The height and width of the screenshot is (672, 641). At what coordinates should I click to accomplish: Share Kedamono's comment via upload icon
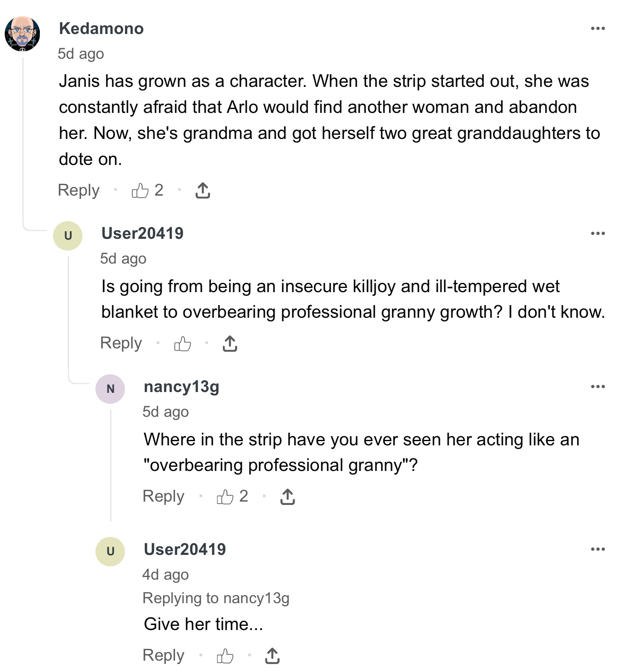(203, 191)
